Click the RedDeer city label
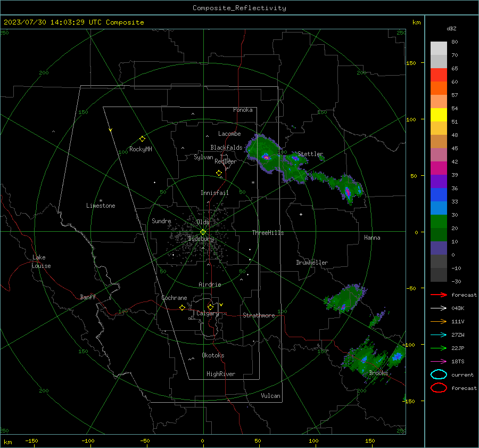Screen dimensions: 479x448 (226, 161)
